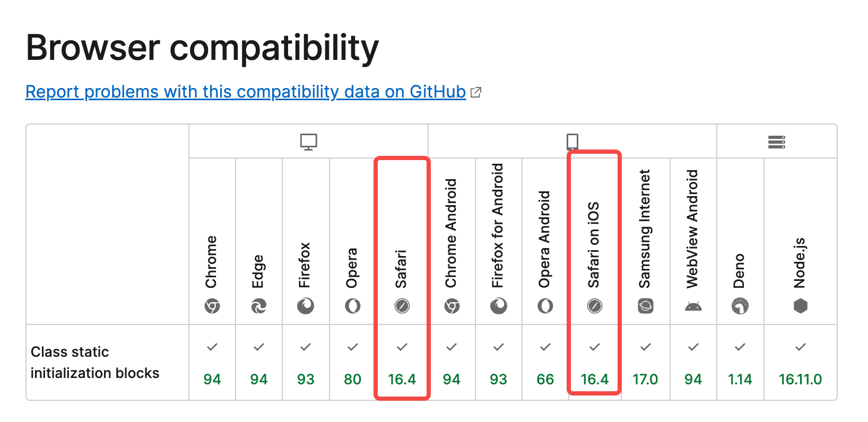Click the Samsung Internet logo icon

645,306
